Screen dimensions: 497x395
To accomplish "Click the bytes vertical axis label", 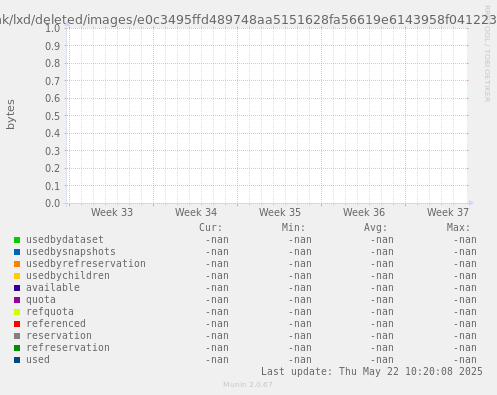I will (10, 114).
